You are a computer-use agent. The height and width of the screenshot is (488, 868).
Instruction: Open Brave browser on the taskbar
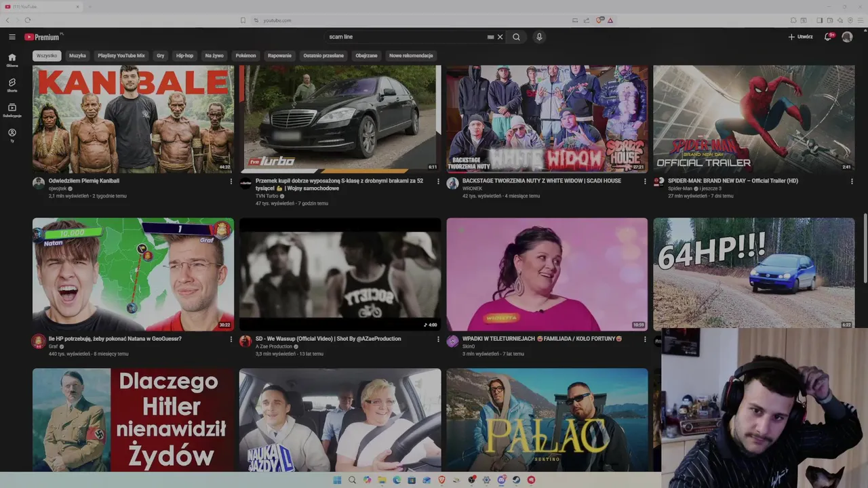point(441,480)
